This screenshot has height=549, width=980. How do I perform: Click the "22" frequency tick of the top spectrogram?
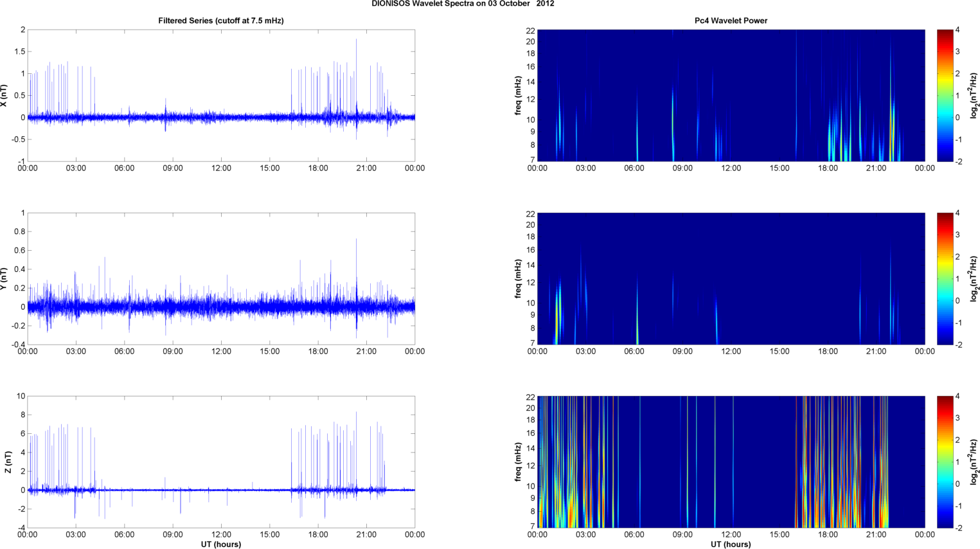[531, 30]
